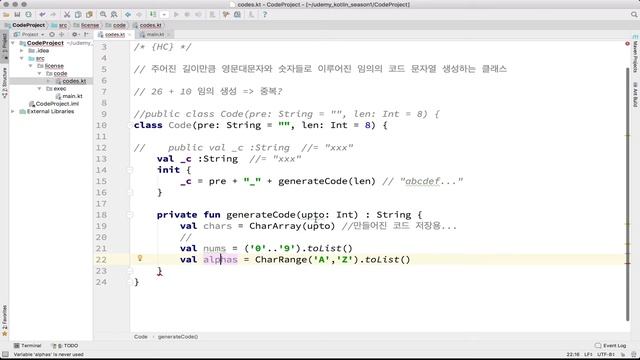This screenshot has height=360, width=640.
Task: Collapse the src folder arrow
Action: pyautogui.click(x=22, y=58)
